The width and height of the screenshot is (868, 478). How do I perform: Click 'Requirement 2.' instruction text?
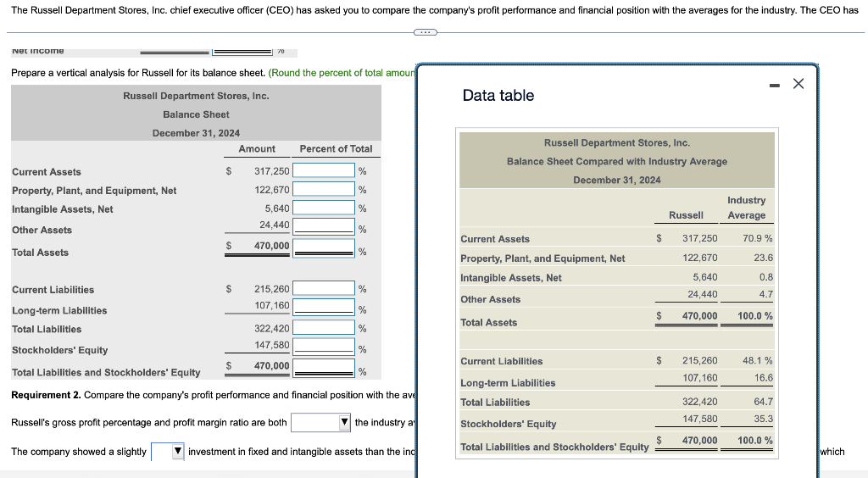pyautogui.click(x=46, y=395)
